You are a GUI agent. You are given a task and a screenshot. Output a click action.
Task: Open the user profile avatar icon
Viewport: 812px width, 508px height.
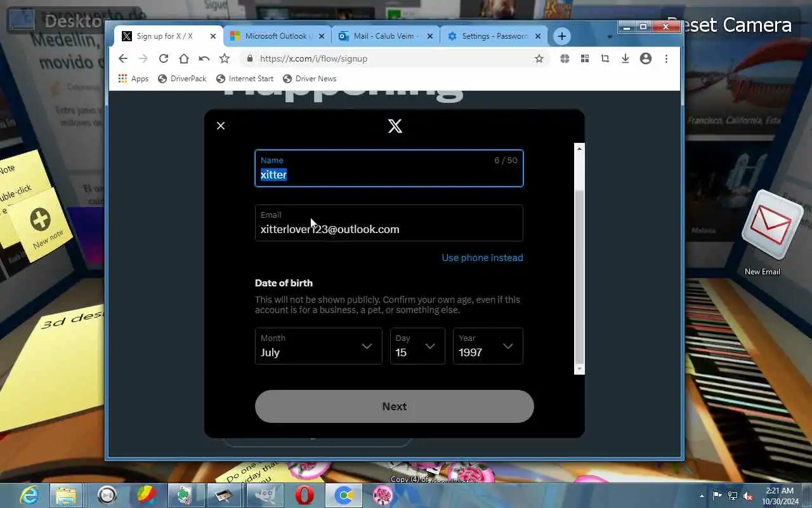click(646, 58)
